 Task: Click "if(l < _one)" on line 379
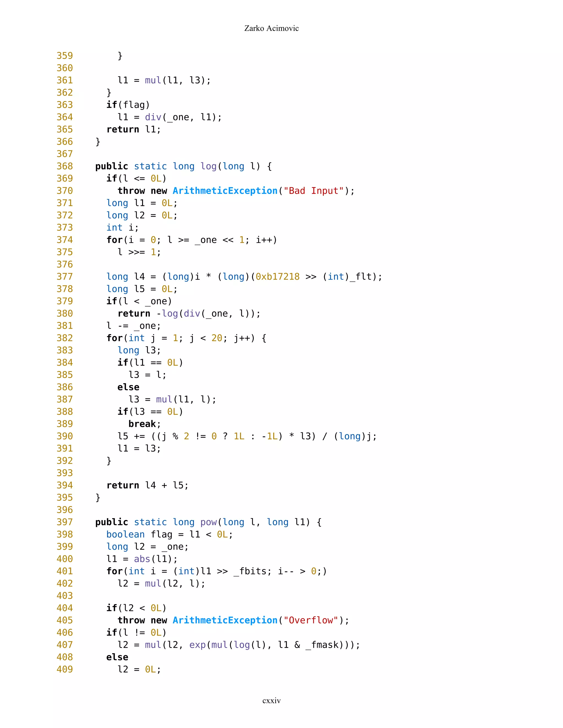[x=139, y=301]
